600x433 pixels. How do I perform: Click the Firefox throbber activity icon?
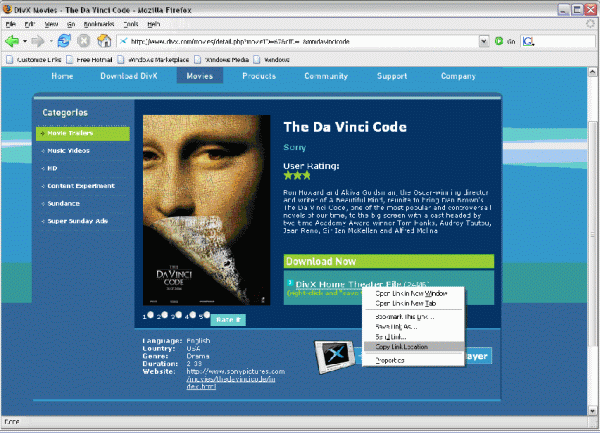(591, 24)
